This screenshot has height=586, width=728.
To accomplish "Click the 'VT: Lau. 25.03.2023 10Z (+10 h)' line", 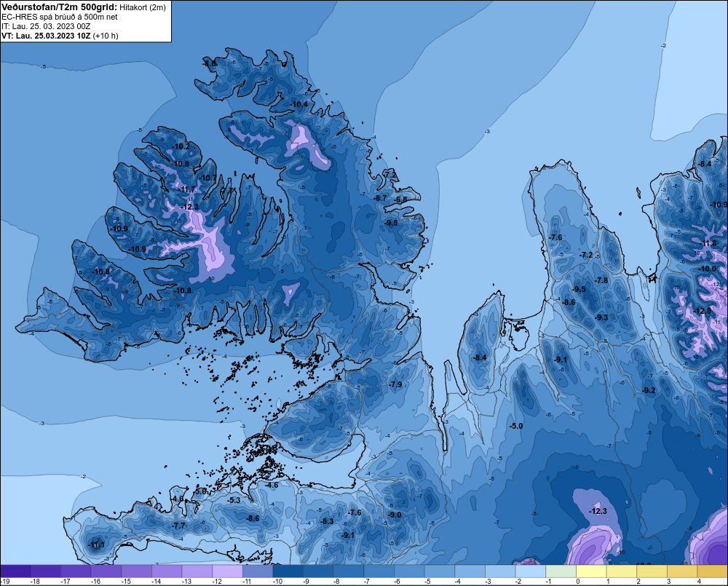I will coord(60,36).
